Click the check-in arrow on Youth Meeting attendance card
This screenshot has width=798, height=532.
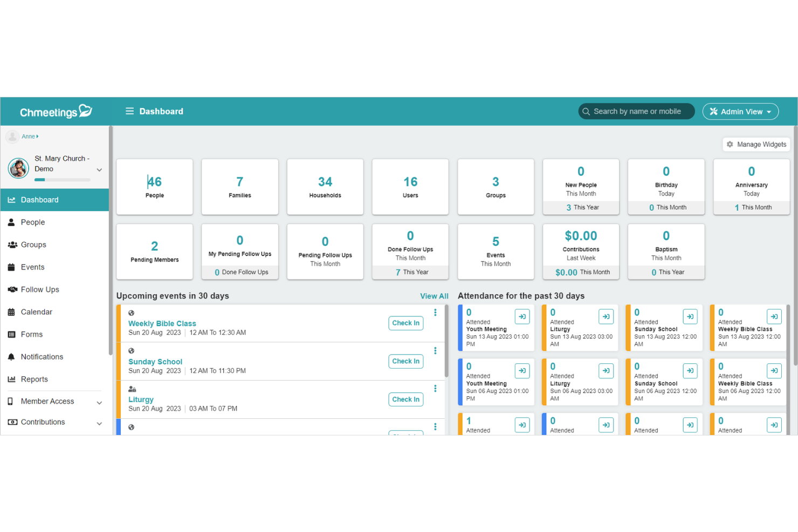click(522, 316)
